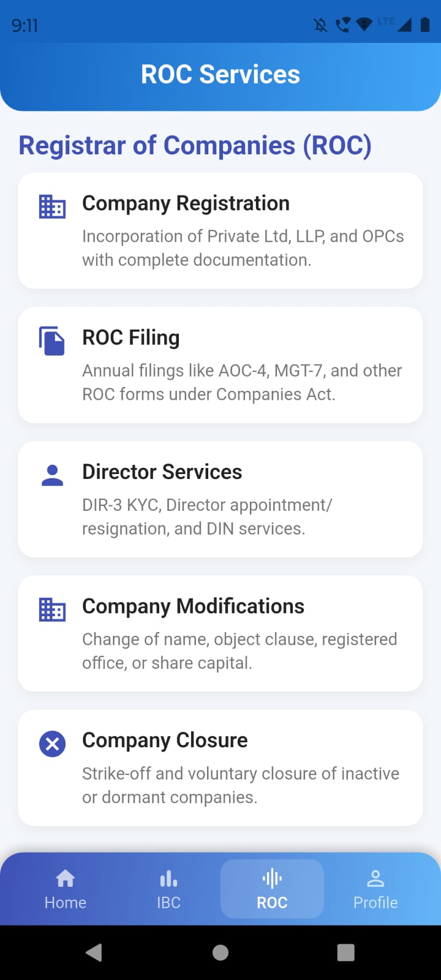Tap the Profile person outline icon

click(375, 879)
